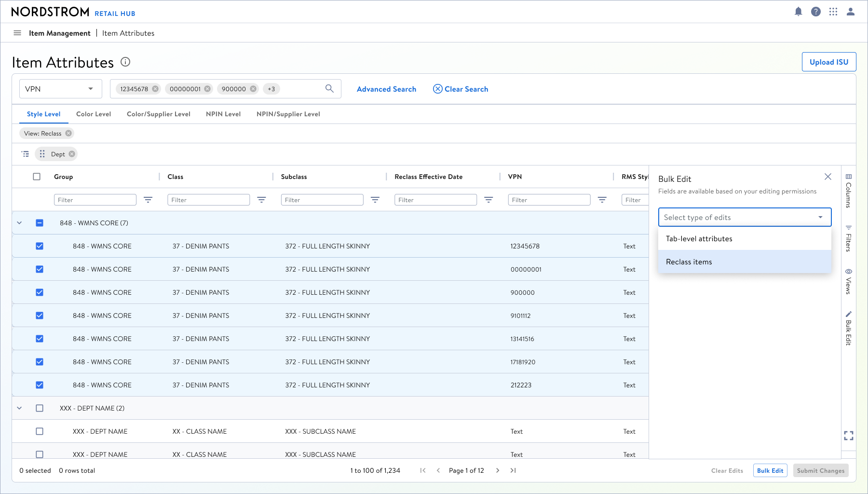Go to the last page
868x494 pixels.
point(513,470)
